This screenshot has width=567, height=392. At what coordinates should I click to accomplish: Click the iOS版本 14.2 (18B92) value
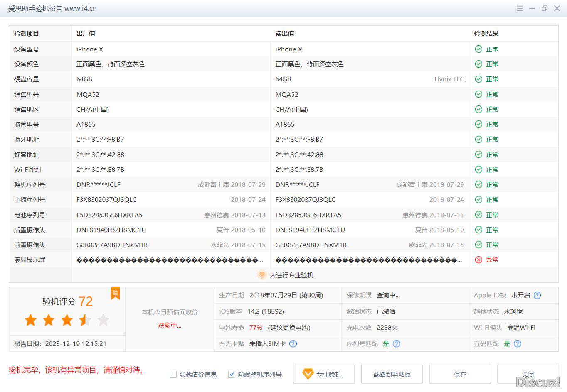click(266, 311)
